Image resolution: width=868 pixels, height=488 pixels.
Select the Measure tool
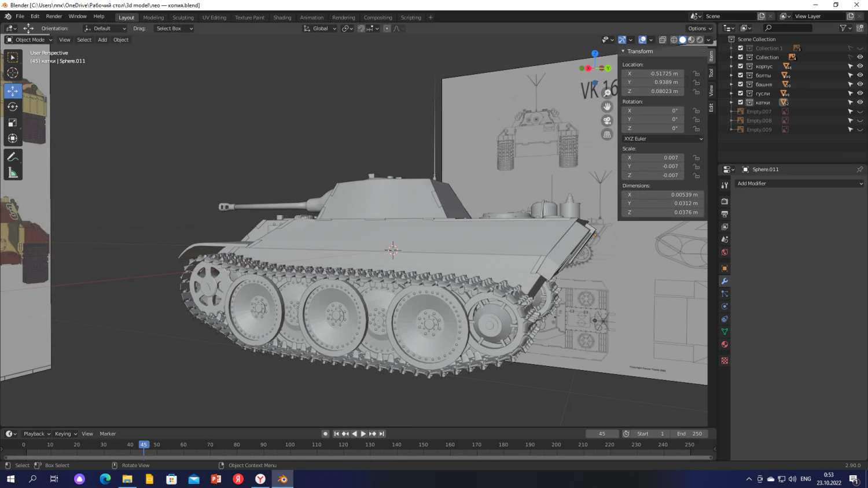(12, 172)
